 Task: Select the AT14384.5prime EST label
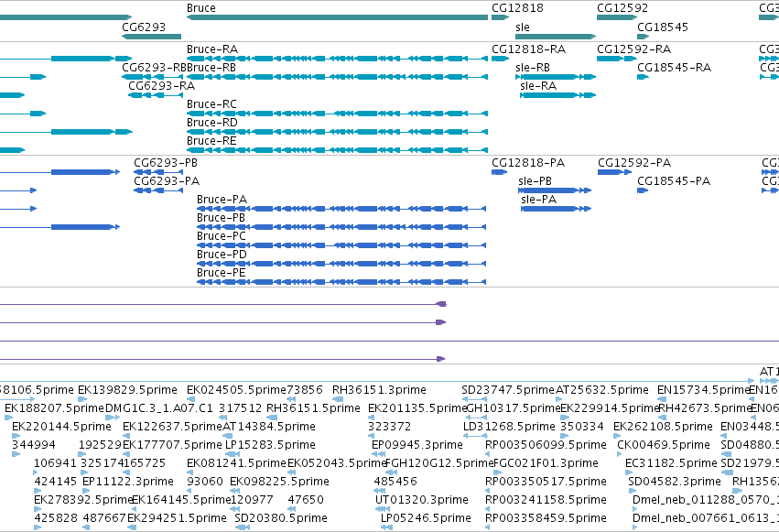click(269, 427)
